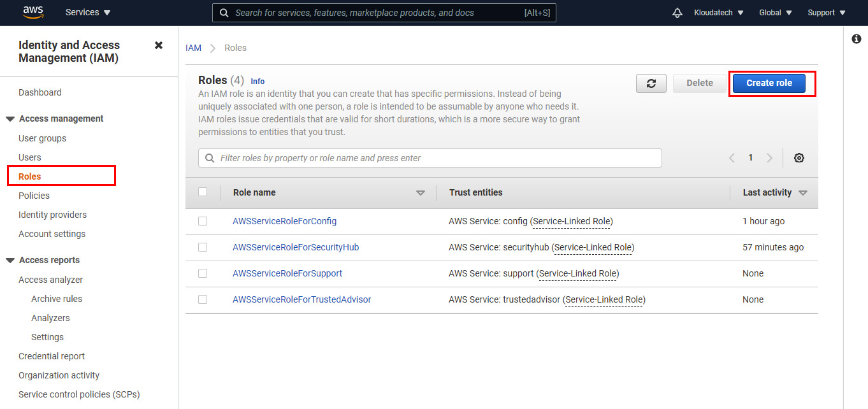Open Credential report in sidebar
This screenshot has width=868, height=409.
click(52, 356)
